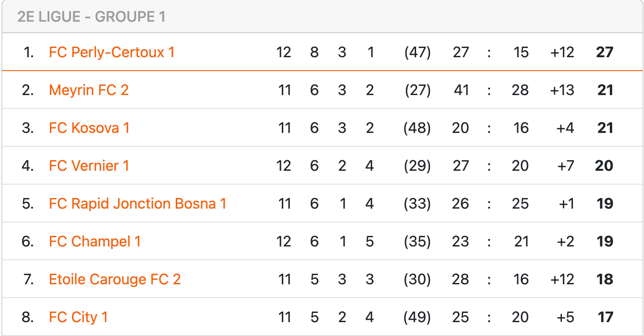Click FC Vernier 1's 20 points total
Viewport: 644px width, 336px height.
[604, 166]
